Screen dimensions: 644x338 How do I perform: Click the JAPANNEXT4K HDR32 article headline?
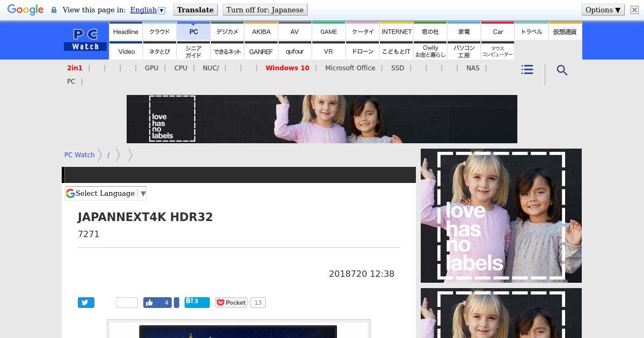coord(145,217)
